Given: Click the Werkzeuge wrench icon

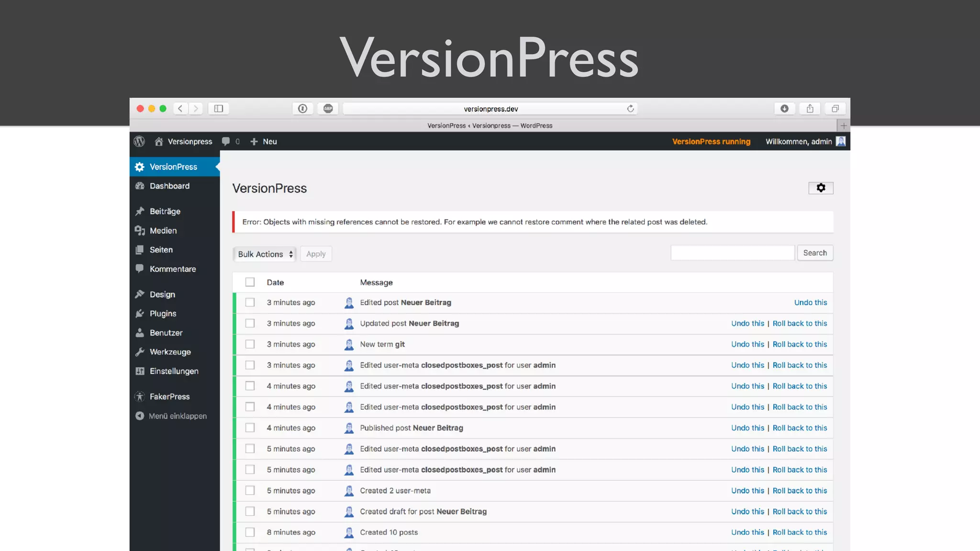Looking at the screenshot, I should [140, 352].
